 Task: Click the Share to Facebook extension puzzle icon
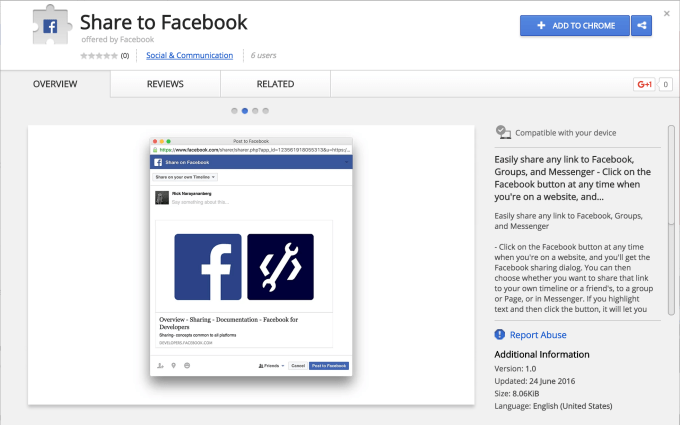(51, 25)
